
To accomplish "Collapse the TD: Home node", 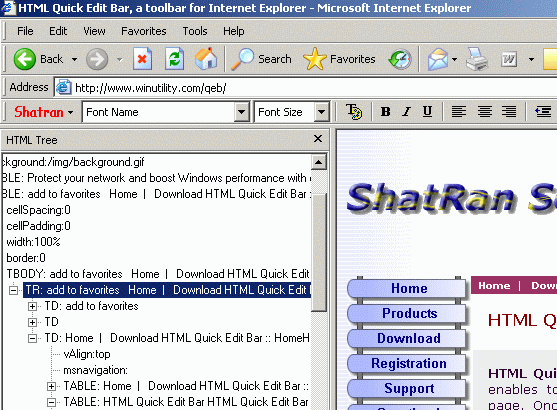I will tap(32, 338).
